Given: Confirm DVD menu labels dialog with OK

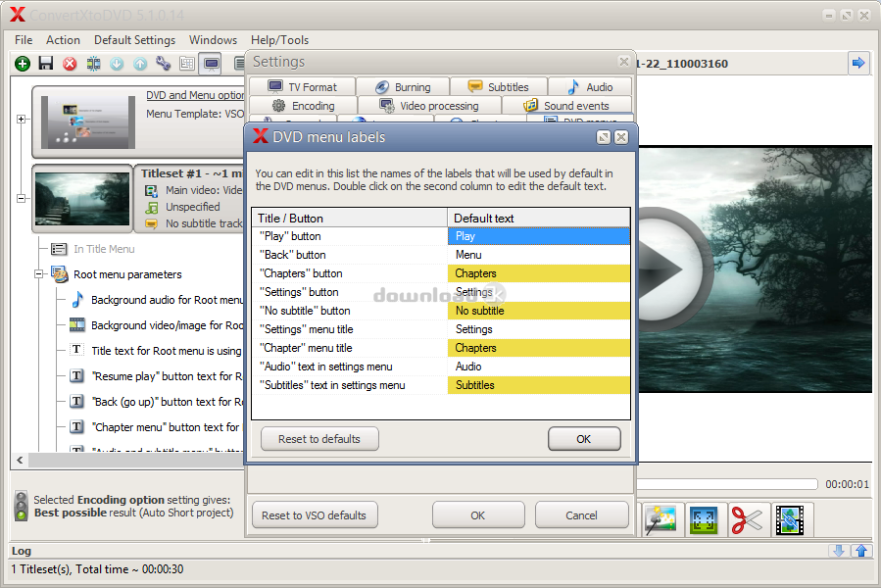Looking at the screenshot, I should tap(584, 439).
